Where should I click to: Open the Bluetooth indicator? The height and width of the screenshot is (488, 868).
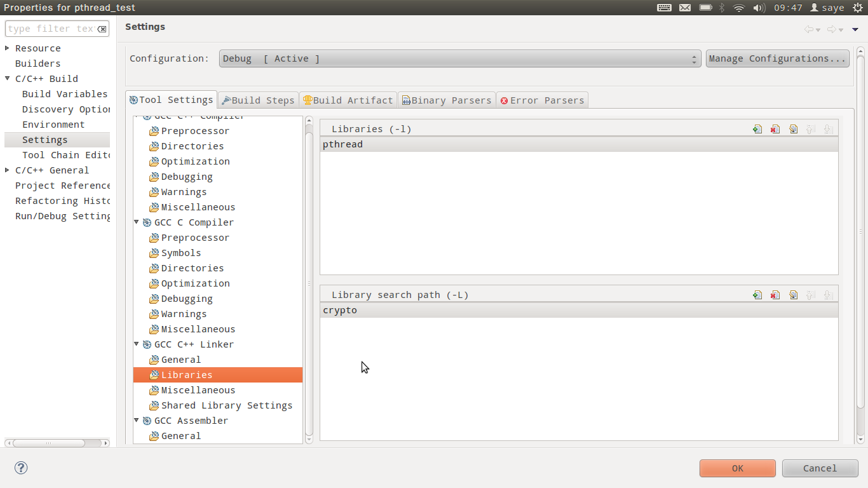pos(722,8)
